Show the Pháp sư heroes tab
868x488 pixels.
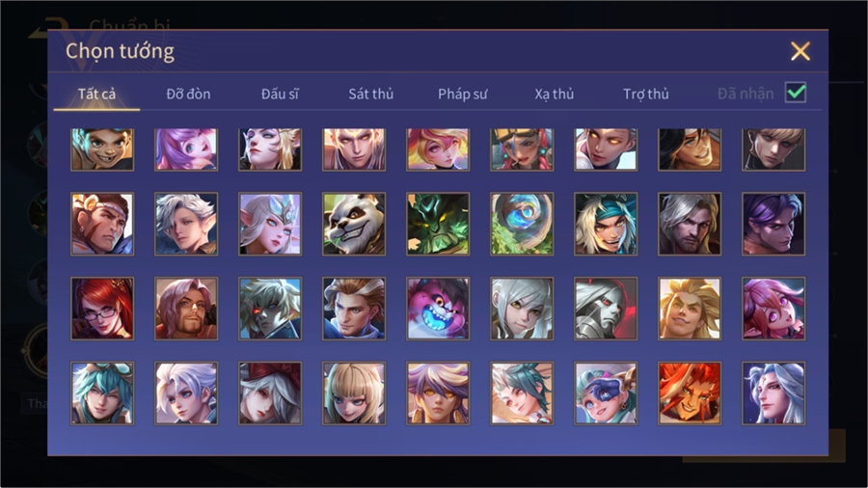pyautogui.click(x=463, y=95)
